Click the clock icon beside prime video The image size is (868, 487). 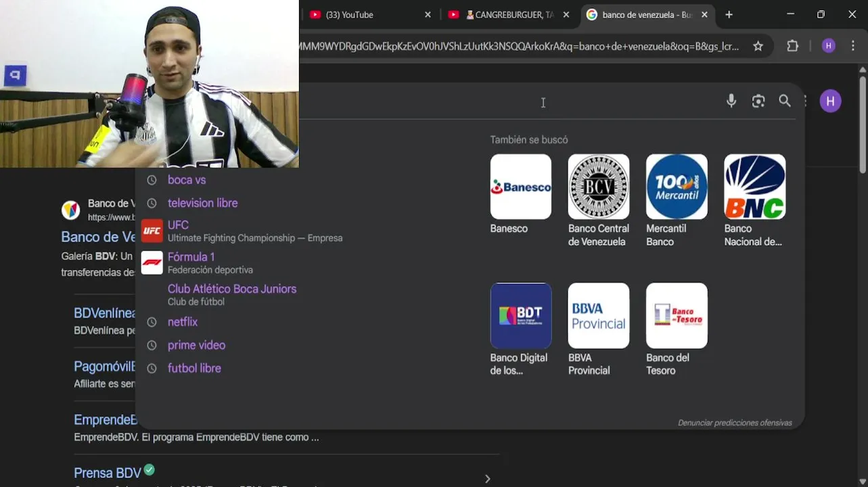pyautogui.click(x=152, y=345)
